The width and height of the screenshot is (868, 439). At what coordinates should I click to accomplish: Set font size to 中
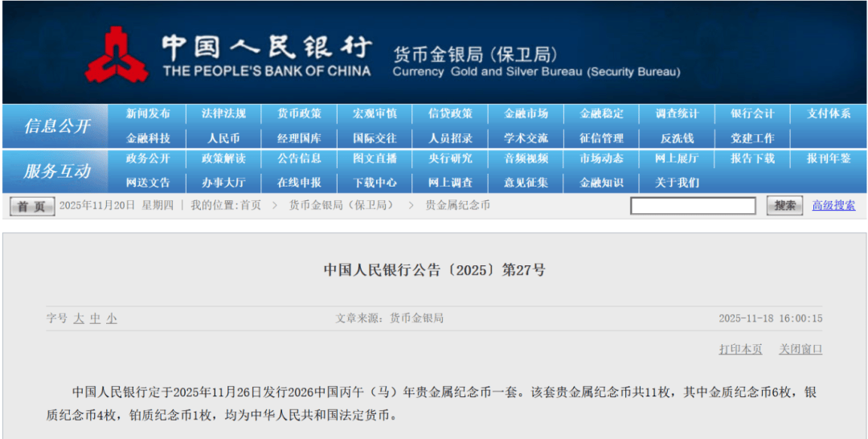[95, 319]
